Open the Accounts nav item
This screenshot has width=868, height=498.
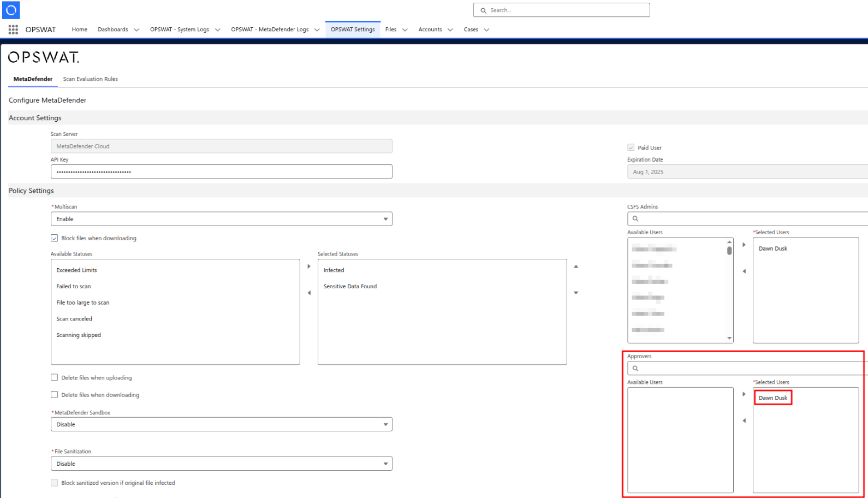(x=430, y=29)
